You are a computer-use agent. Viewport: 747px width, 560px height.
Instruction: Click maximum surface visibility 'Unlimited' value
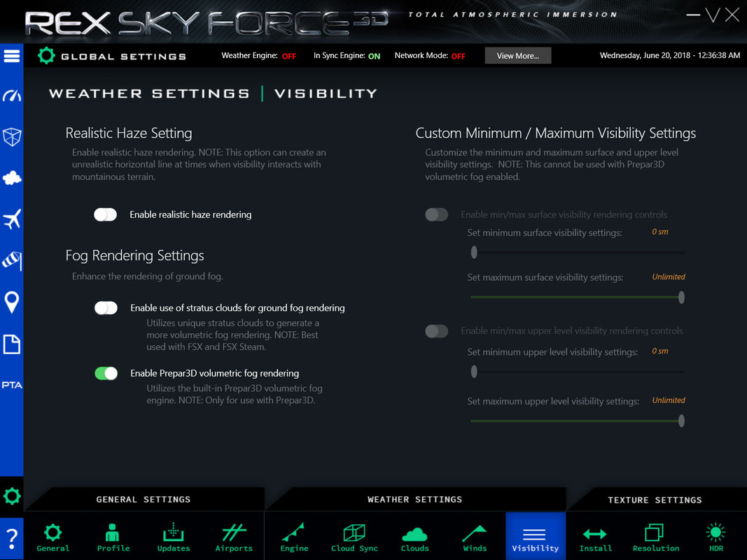point(669,276)
